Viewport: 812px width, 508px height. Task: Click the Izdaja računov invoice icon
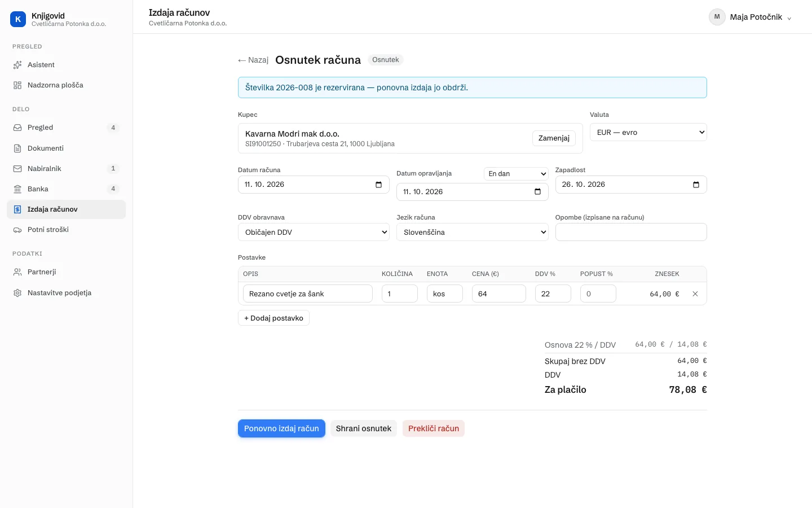pyautogui.click(x=17, y=209)
